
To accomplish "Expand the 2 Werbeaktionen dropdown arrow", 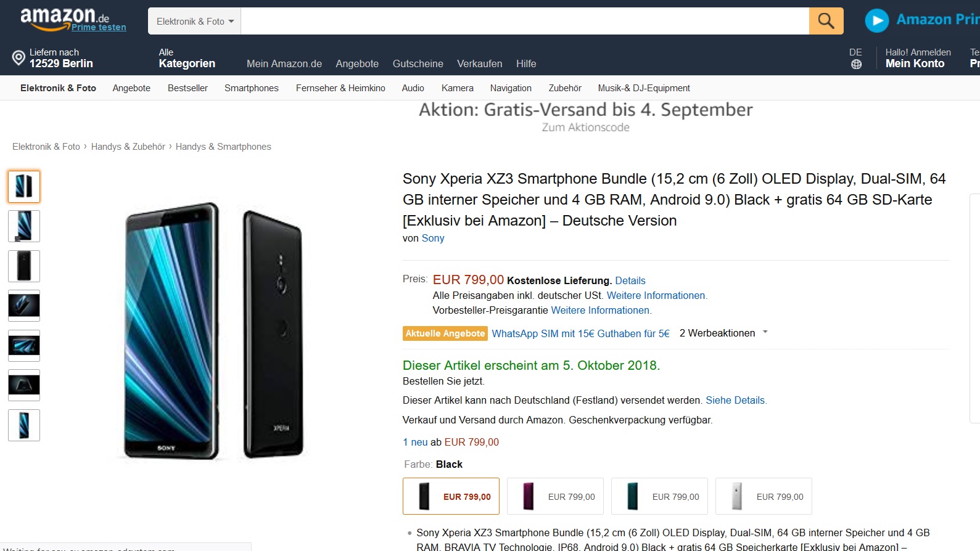I will click(765, 332).
